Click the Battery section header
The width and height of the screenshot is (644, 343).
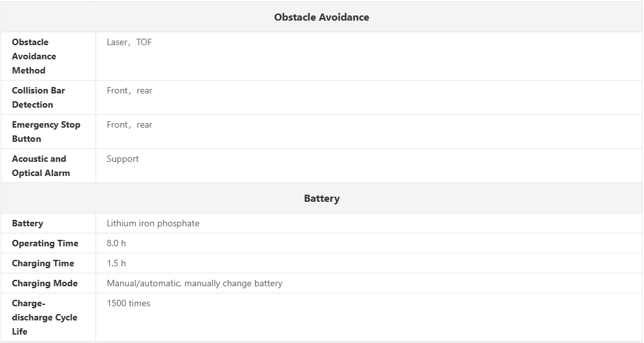coord(321,199)
